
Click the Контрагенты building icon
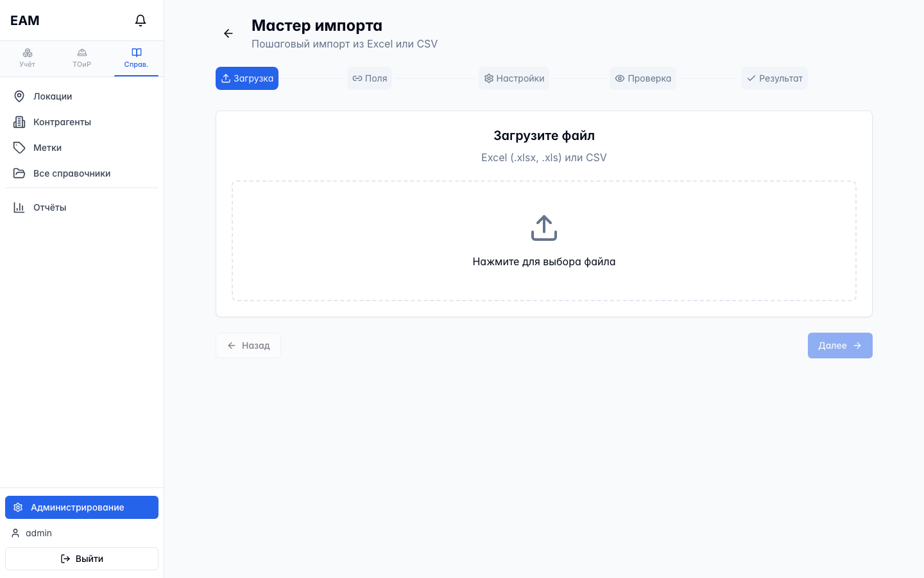pyautogui.click(x=19, y=122)
